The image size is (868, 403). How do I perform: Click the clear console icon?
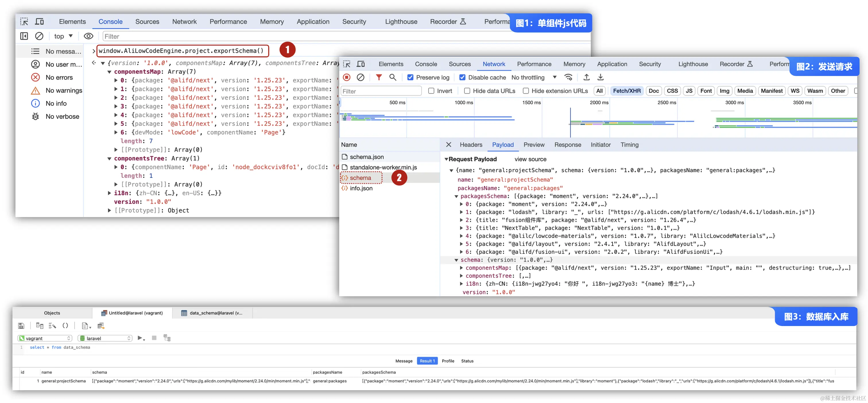pyautogui.click(x=39, y=36)
